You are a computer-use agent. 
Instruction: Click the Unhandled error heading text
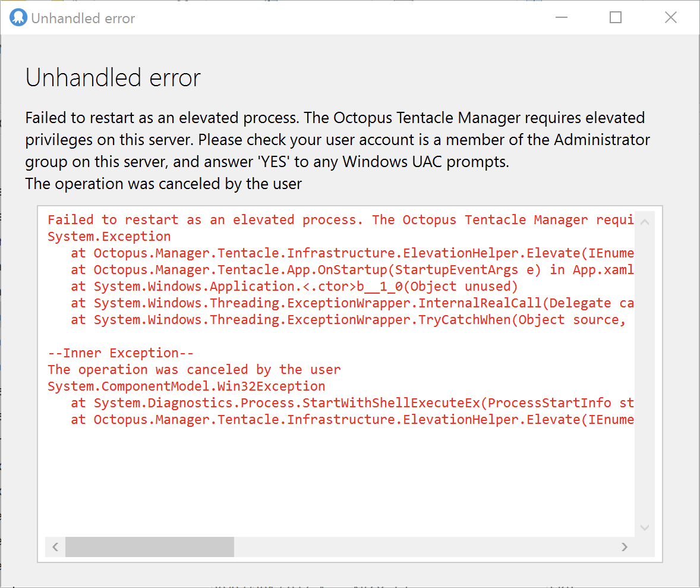[112, 77]
